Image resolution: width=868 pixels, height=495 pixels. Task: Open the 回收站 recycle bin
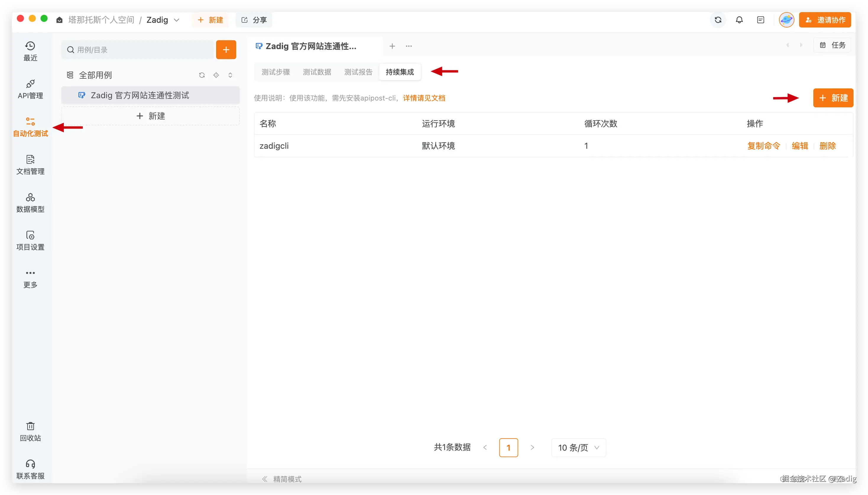pos(30,431)
